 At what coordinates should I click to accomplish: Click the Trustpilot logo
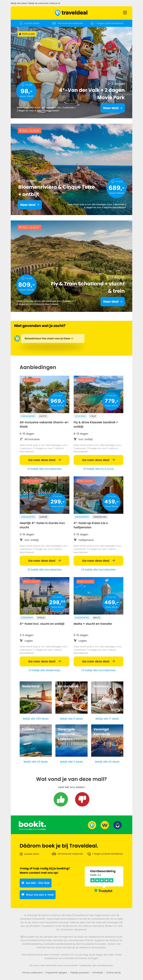click(103, 890)
